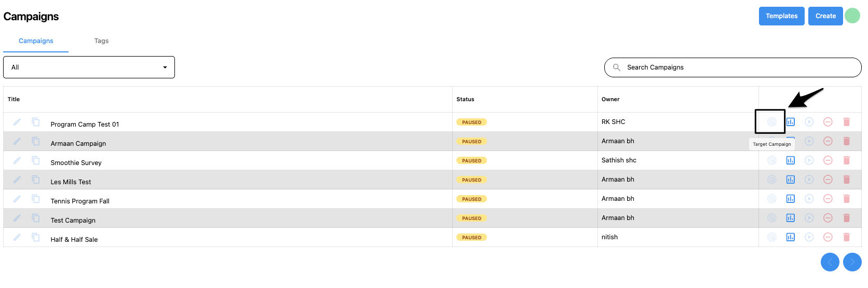Open the green user avatar
The width and height of the screenshot is (868, 288).
(852, 16)
